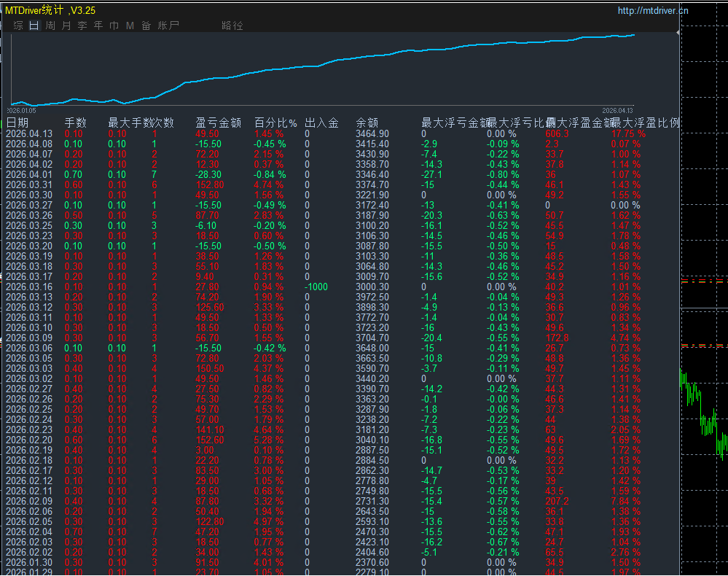
Task: Select the 2026.04.13 date row
Action: (341, 133)
